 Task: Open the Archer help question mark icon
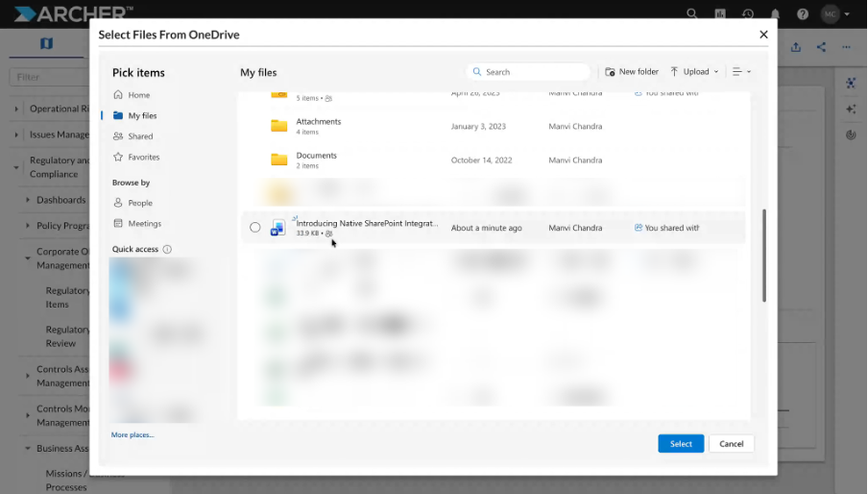[x=803, y=13]
